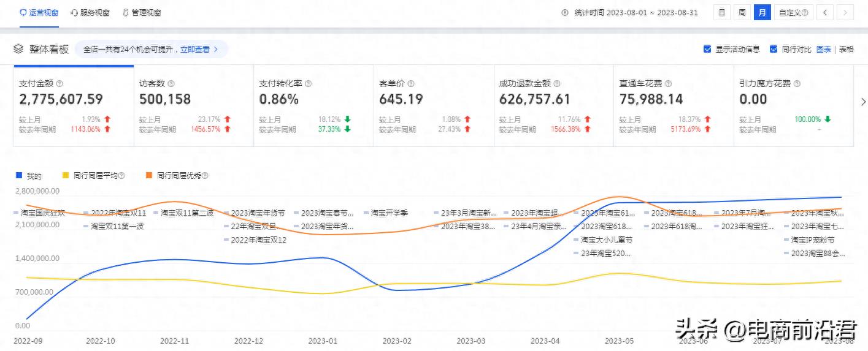Switch view to 表格
This screenshot has width=868, height=351.
tap(847, 49)
